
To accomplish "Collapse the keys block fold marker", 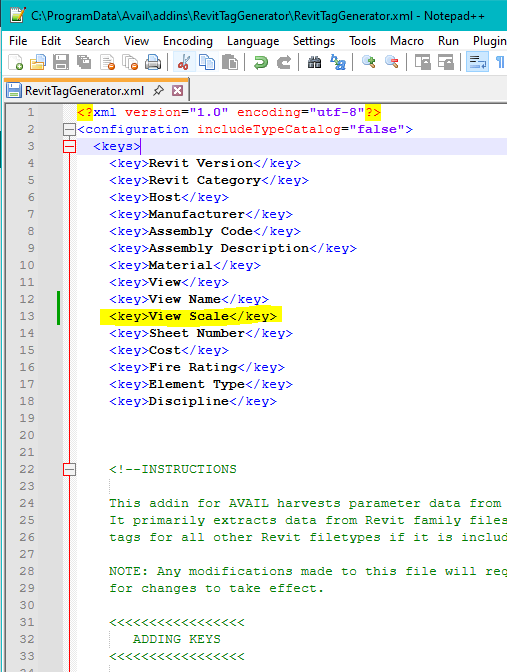I will (69, 146).
